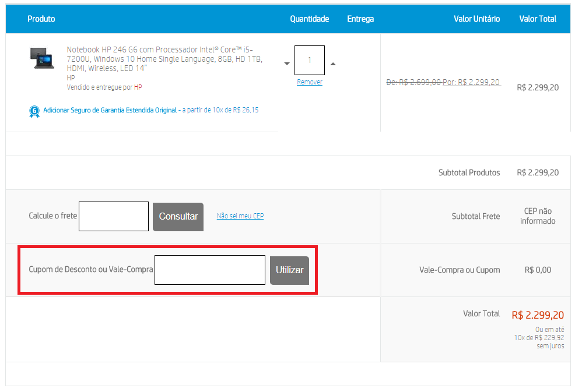Screen dimensions: 575x392
Task: Focus the Calcule o frete CEP field
Action: (x=114, y=216)
